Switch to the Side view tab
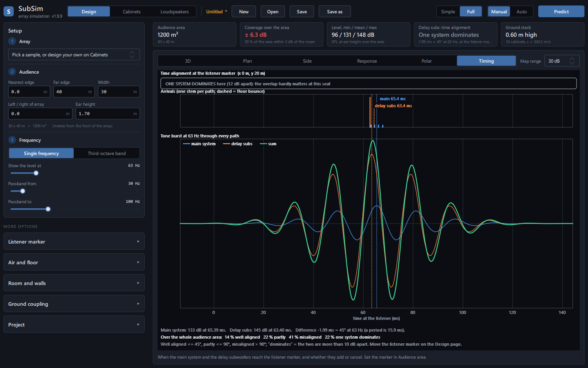 (307, 61)
